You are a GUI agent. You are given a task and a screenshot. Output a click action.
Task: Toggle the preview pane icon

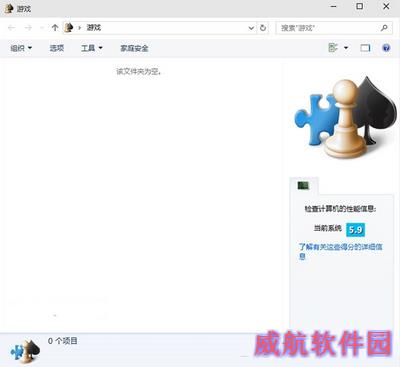pyautogui.click(x=365, y=48)
